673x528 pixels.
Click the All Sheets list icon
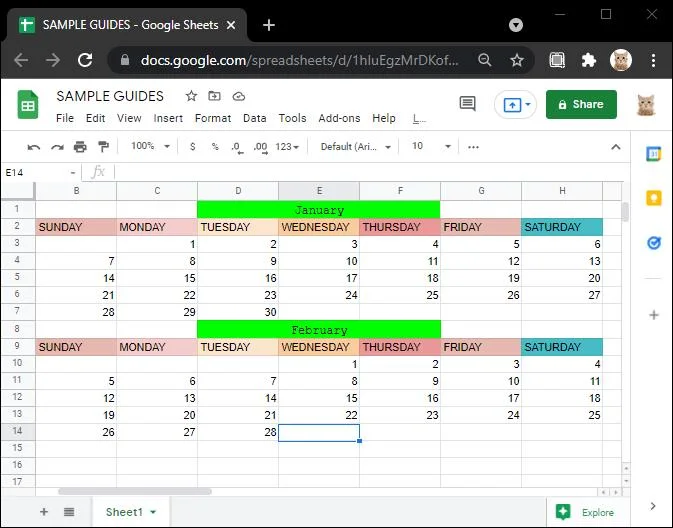(69, 512)
